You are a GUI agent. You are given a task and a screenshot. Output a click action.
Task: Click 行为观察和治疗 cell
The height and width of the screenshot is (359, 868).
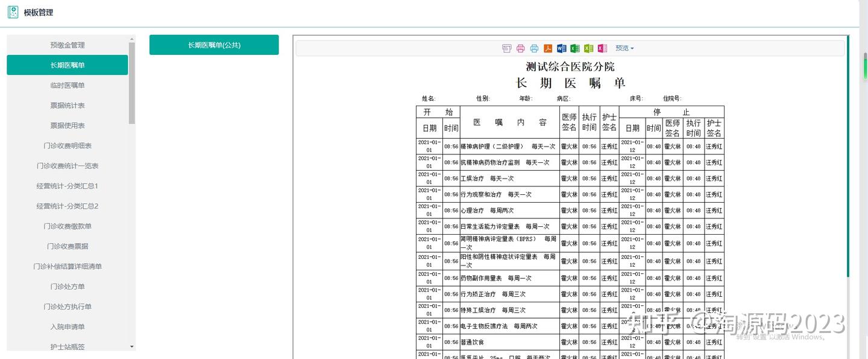[x=510, y=194]
